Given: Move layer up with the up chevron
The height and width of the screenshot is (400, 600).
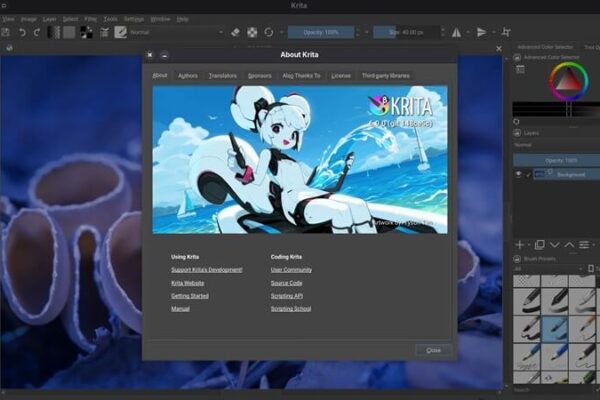Looking at the screenshot, I should [x=569, y=245].
